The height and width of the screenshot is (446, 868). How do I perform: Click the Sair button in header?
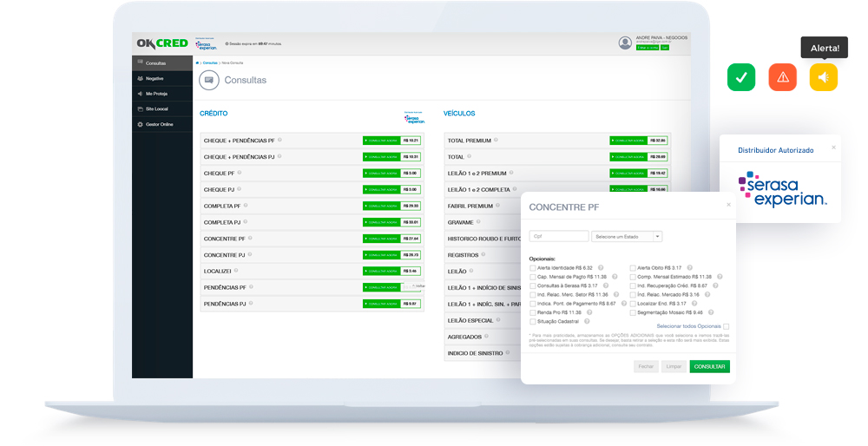point(665,48)
